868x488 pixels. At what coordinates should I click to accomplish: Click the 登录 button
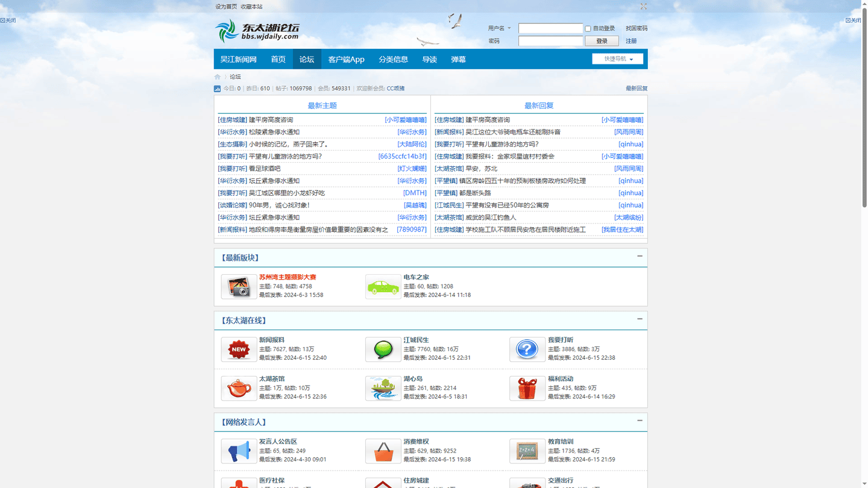(x=602, y=41)
